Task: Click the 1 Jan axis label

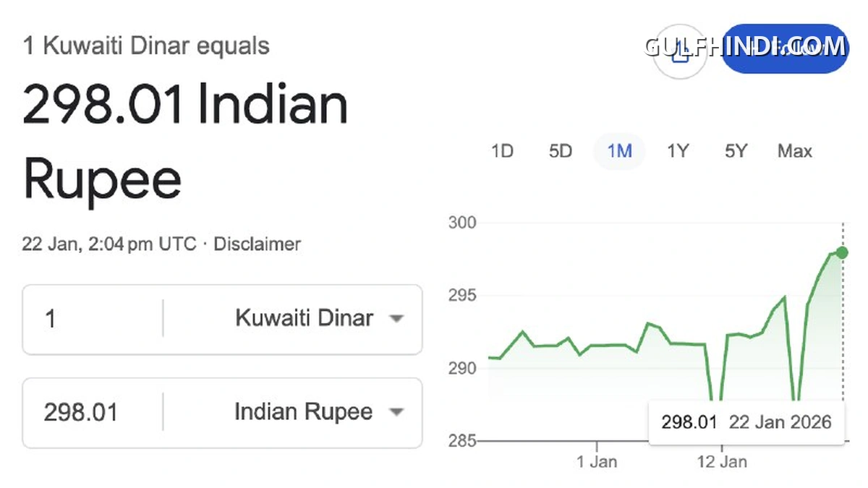Action: (597, 462)
